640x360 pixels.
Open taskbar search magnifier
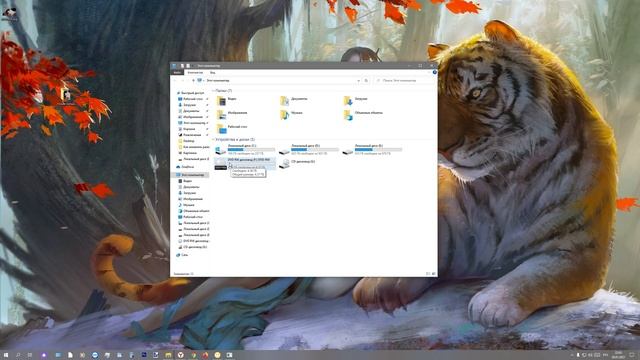pos(18,355)
